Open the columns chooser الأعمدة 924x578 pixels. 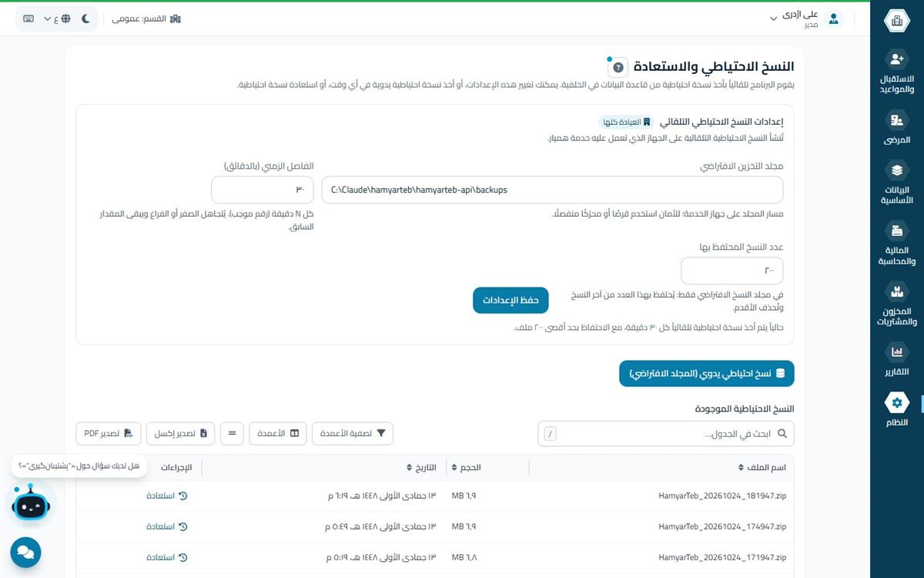pyautogui.click(x=278, y=434)
